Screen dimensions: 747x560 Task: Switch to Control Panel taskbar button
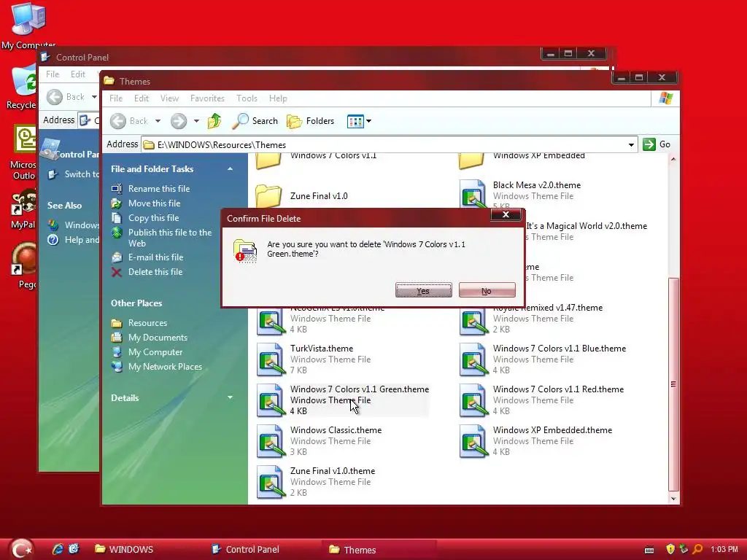246,550
